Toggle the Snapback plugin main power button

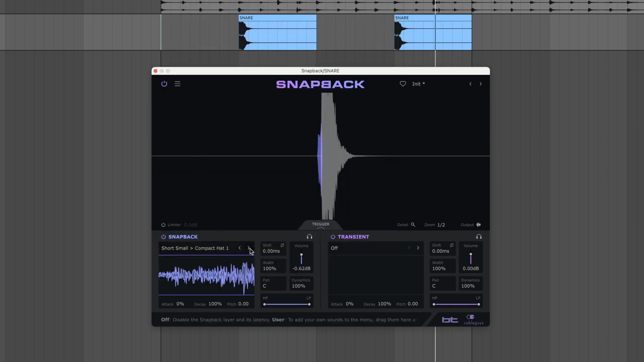click(164, 84)
